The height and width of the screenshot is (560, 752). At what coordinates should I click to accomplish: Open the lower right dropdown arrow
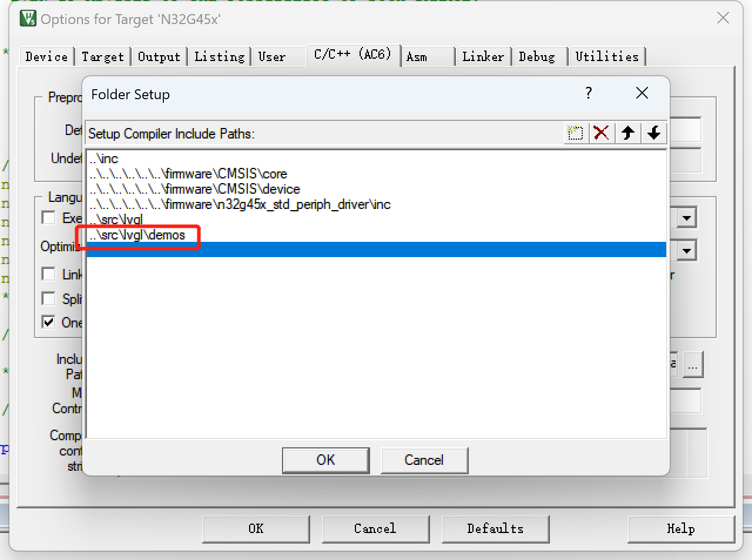point(686,251)
